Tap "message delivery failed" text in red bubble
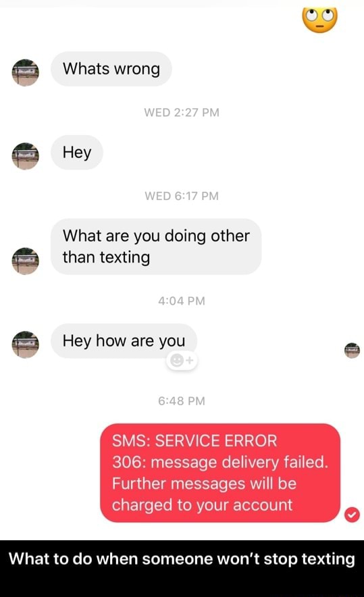This screenshot has height=597, width=364. click(240, 462)
